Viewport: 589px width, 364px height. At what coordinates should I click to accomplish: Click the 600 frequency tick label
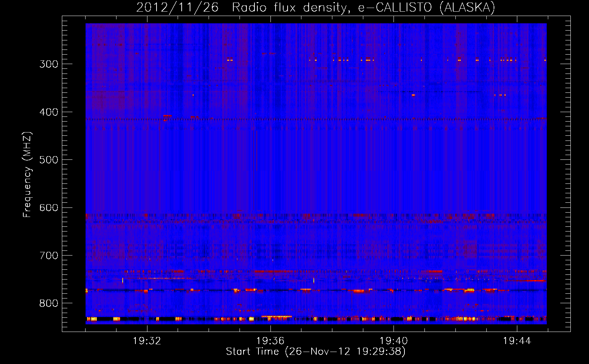coord(49,208)
